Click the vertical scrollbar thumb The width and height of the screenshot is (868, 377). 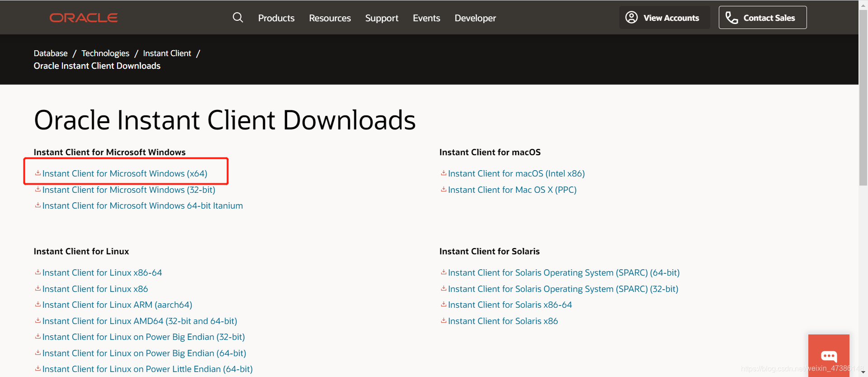pyautogui.click(x=863, y=97)
